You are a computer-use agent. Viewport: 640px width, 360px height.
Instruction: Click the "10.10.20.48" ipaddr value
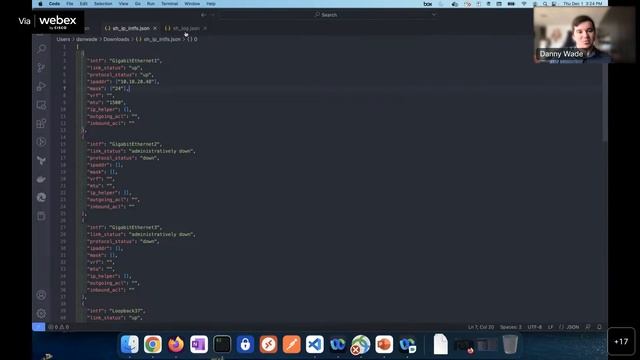pyautogui.click(x=136, y=82)
